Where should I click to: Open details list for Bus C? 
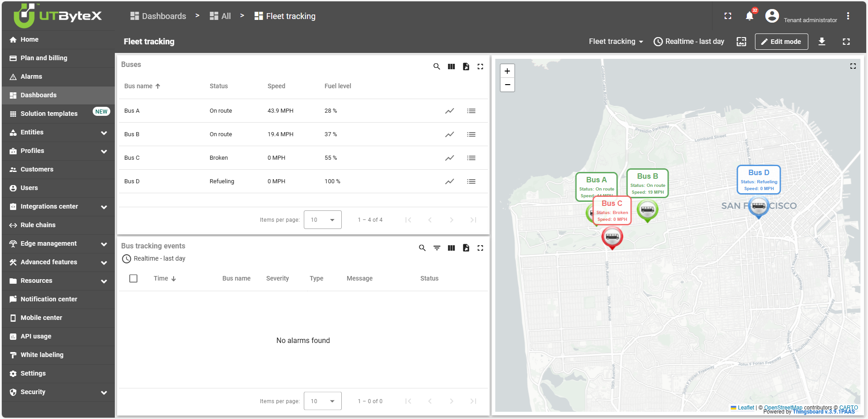coord(472,158)
